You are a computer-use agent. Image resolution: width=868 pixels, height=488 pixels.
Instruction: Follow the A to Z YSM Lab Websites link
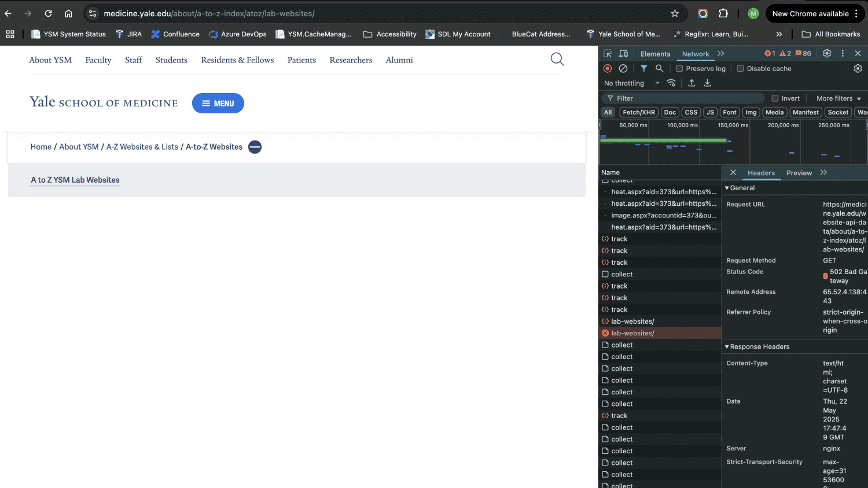75,180
